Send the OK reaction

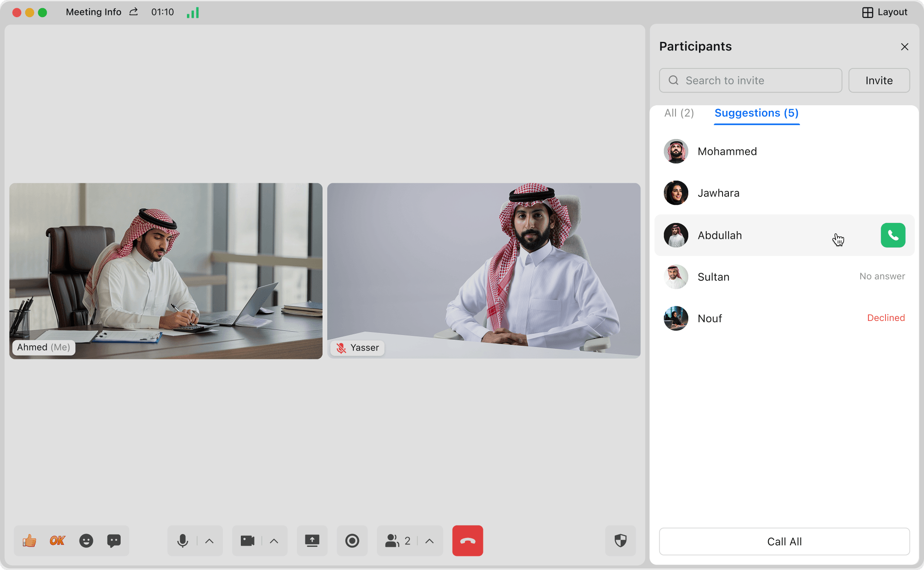pyautogui.click(x=57, y=541)
